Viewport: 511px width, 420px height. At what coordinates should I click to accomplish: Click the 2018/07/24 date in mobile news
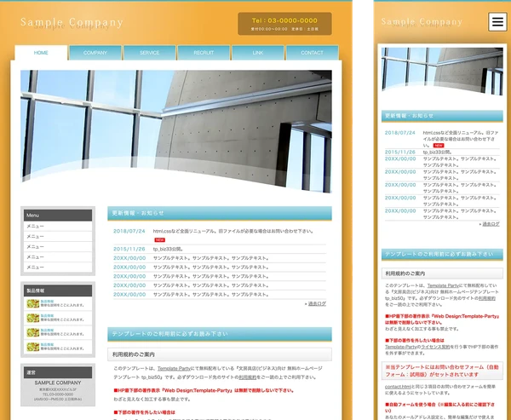[x=400, y=133]
